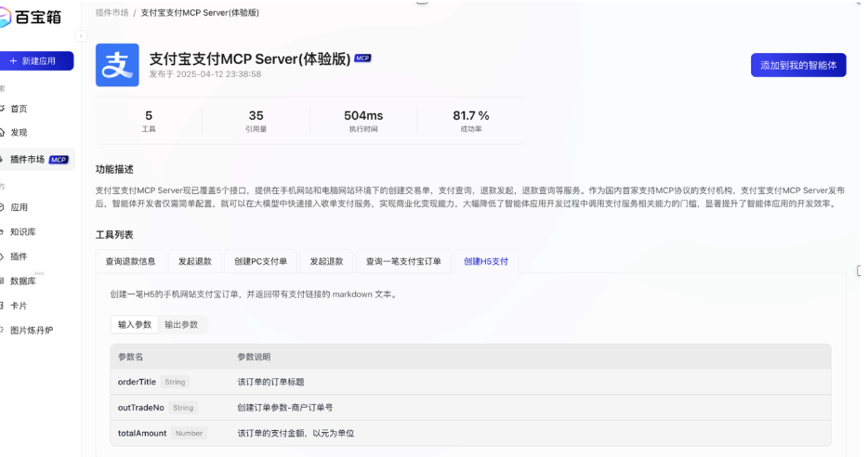
Task: Click description 创建订单参数-商户订单号
Action: pyautogui.click(x=285, y=408)
